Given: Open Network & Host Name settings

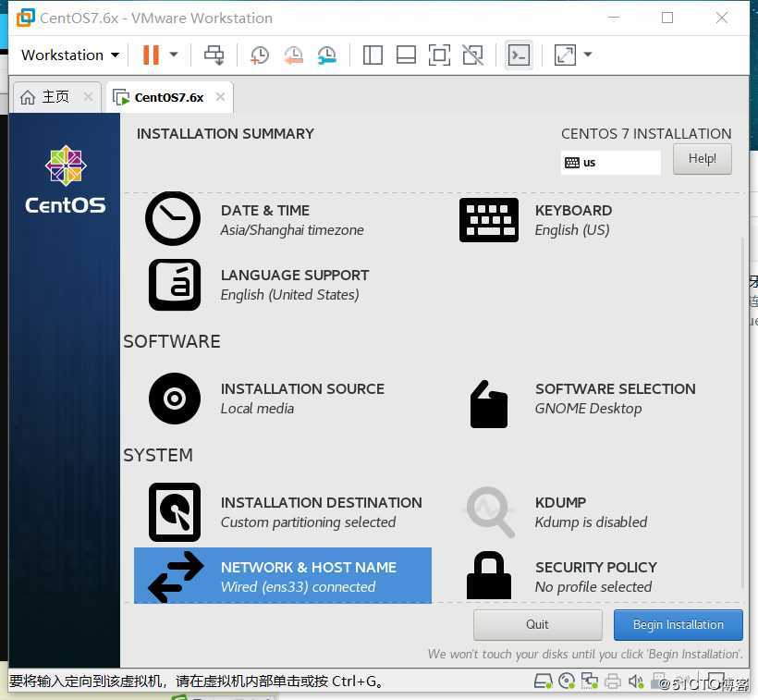Looking at the screenshot, I should (283, 576).
